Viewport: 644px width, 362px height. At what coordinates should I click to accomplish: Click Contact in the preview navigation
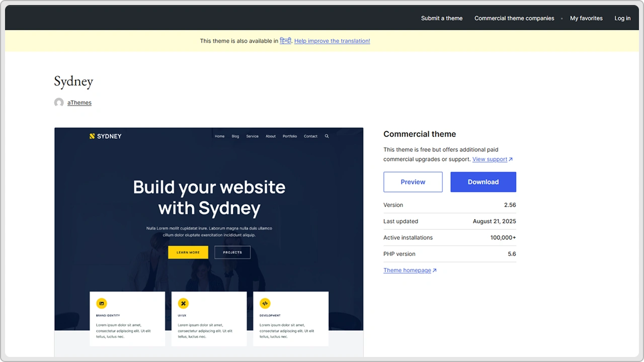pyautogui.click(x=310, y=136)
